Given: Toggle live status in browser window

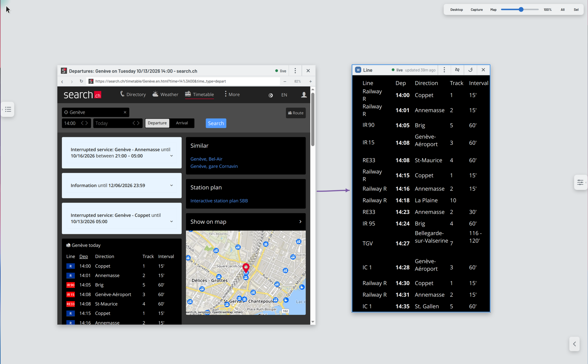Looking at the screenshot, I should coord(281,71).
